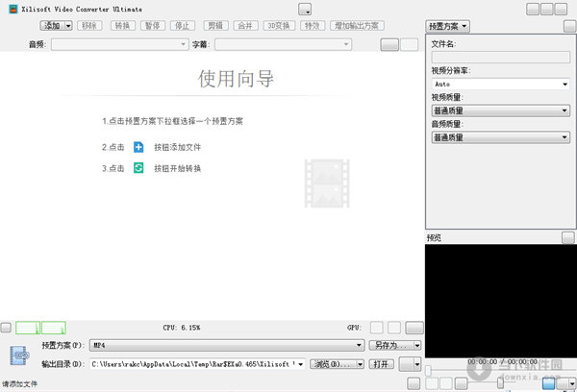Open the arrow beside 另存为 button
This screenshot has height=392, width=577.
click(x=417, y=345)
